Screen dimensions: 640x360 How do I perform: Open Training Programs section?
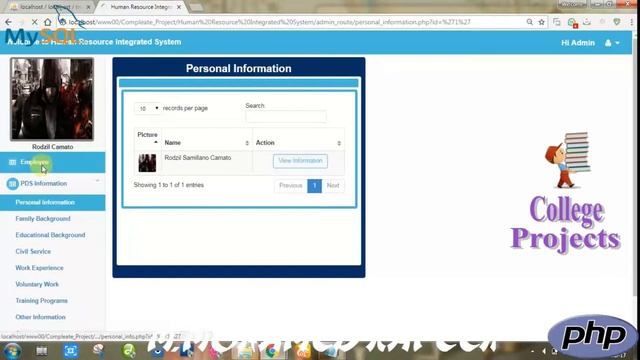[42, 300]
